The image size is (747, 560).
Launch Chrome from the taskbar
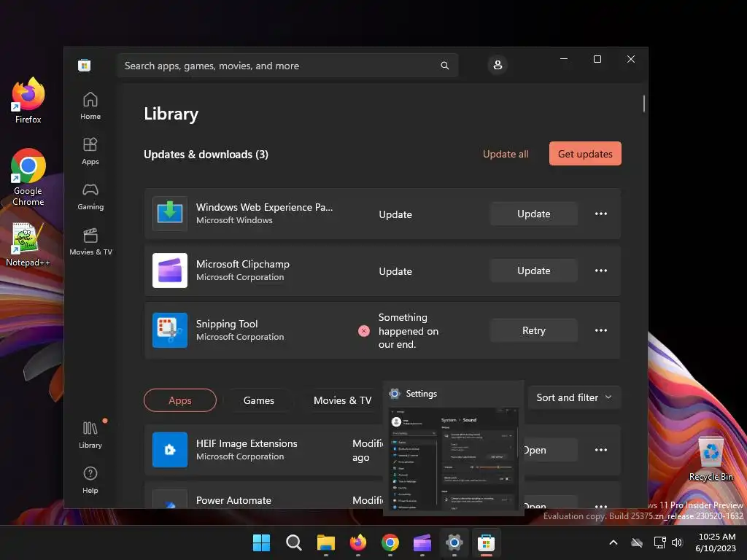[390, 542]
